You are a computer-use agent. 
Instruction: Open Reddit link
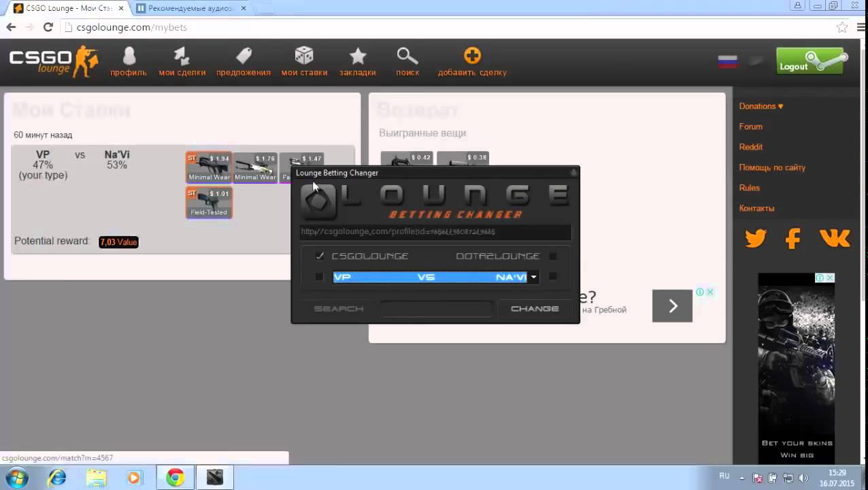point(751,147)
